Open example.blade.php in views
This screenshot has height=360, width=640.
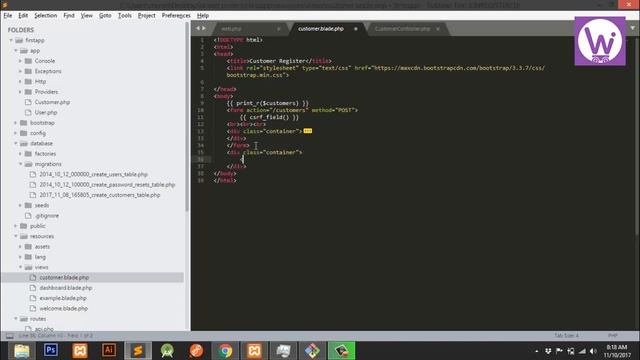(x=63, y=298)
